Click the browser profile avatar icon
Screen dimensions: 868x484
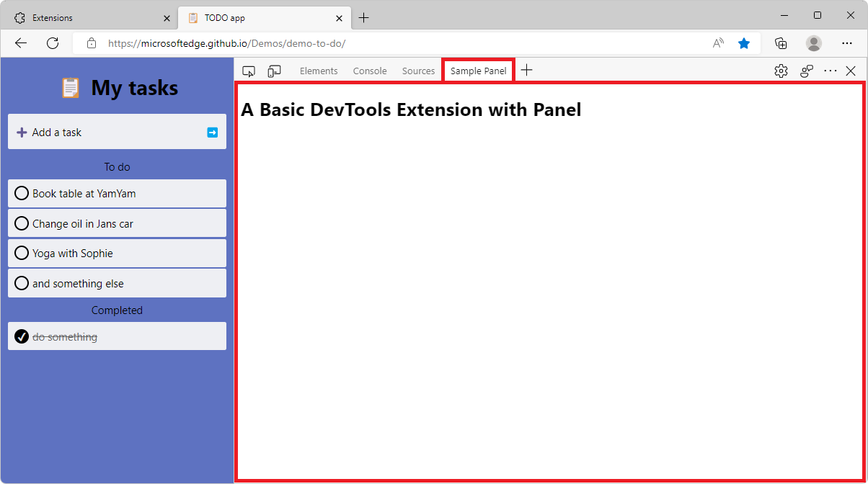pos(813,43)
